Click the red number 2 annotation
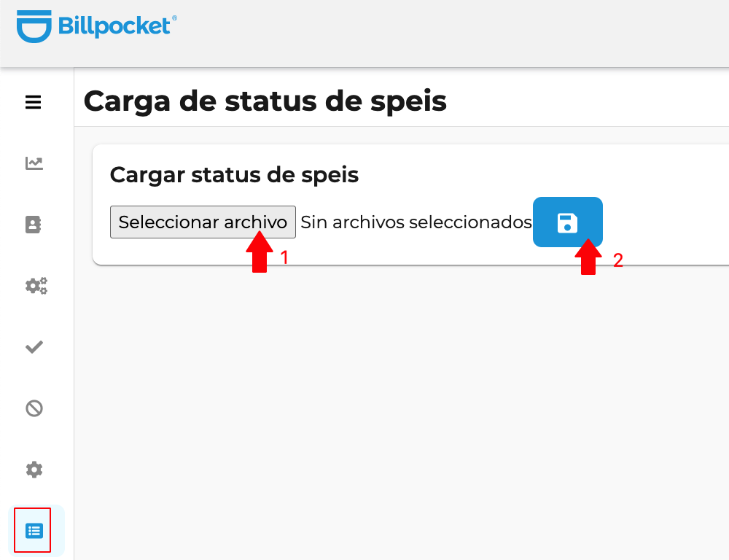729x560 pixels. point(617,260)
